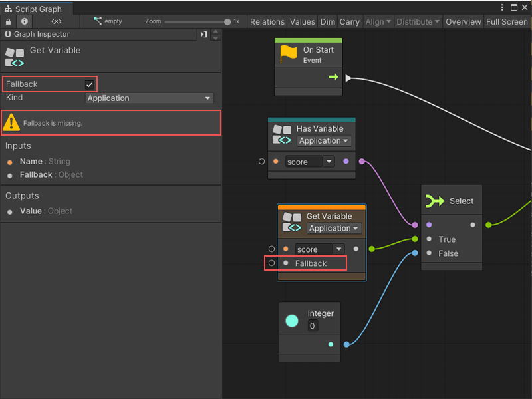This screenshot has width=532, height=399.
Task: Click the Graph Inspector info icon
Action: [7, 34]
